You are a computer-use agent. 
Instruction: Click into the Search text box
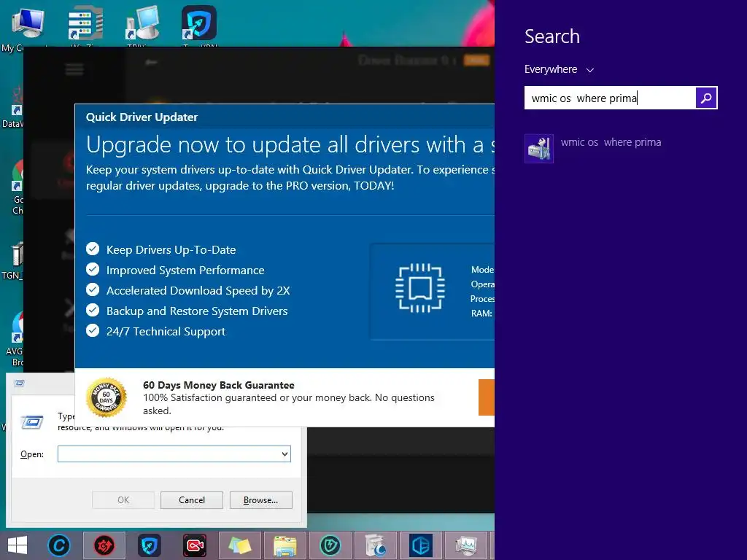[x=610, y=98]
